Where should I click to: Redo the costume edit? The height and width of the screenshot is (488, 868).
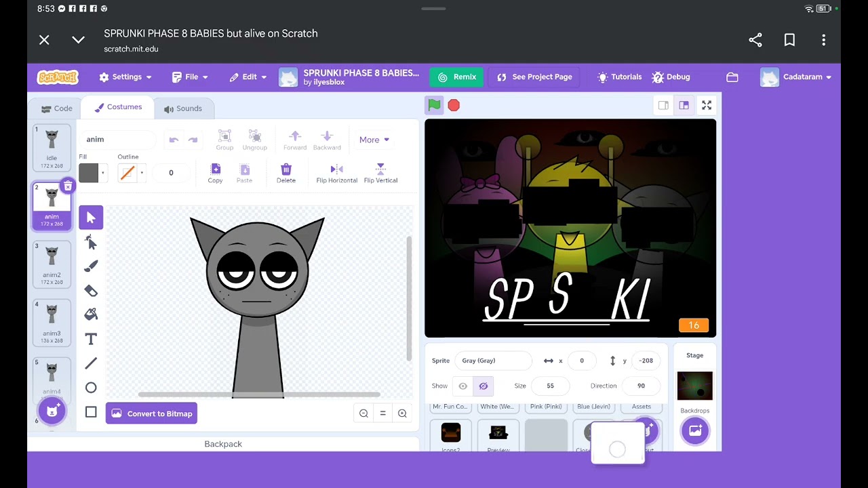click(193, 140)
